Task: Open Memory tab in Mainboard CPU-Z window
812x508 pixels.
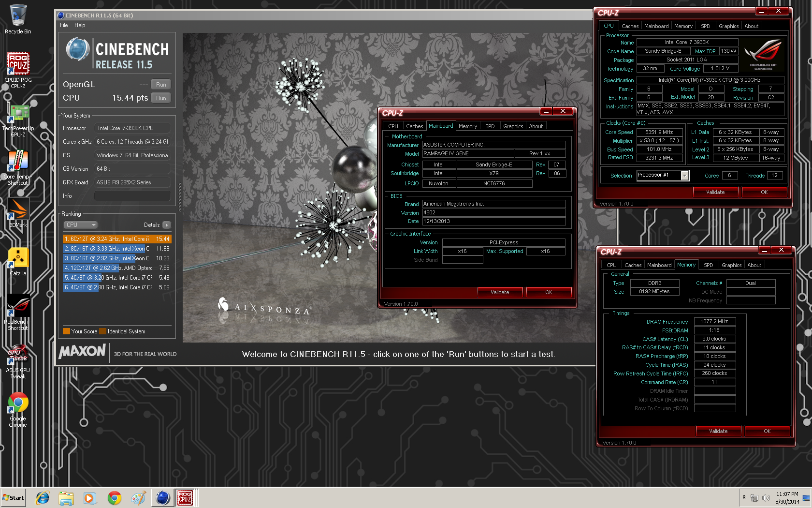Action: tap(468, 126)
